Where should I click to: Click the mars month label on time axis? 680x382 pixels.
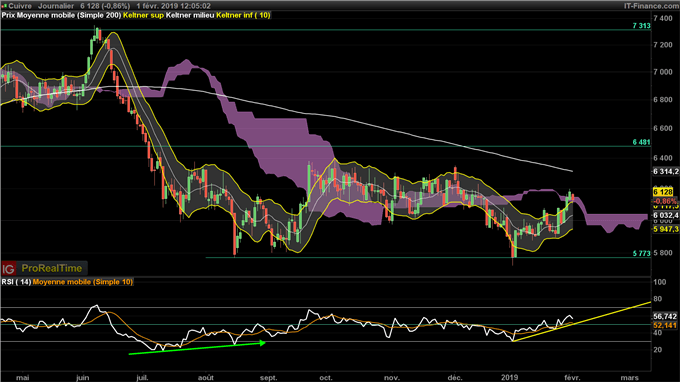[629, 378]
